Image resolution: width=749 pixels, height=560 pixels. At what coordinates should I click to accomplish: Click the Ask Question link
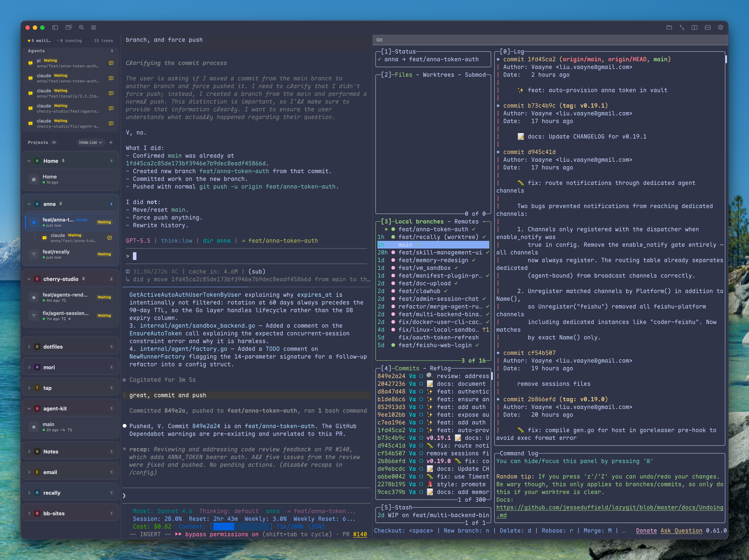[x=681, y=531]
